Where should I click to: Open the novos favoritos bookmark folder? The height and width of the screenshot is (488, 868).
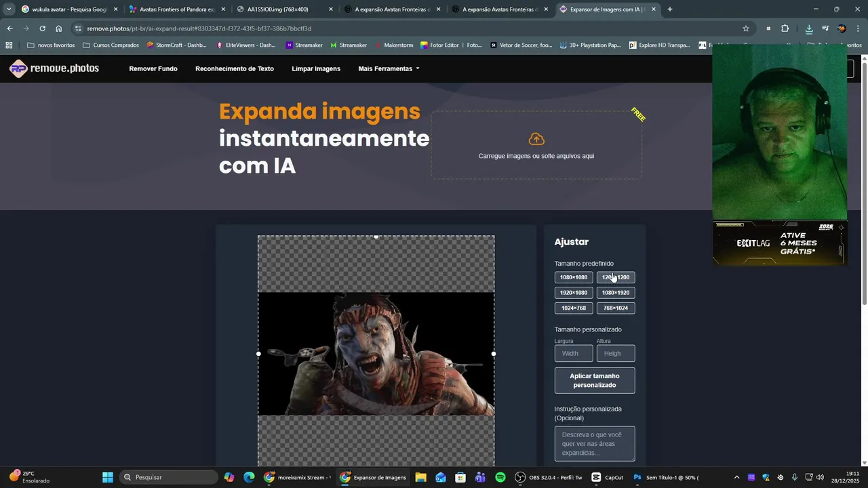(51, 45)
